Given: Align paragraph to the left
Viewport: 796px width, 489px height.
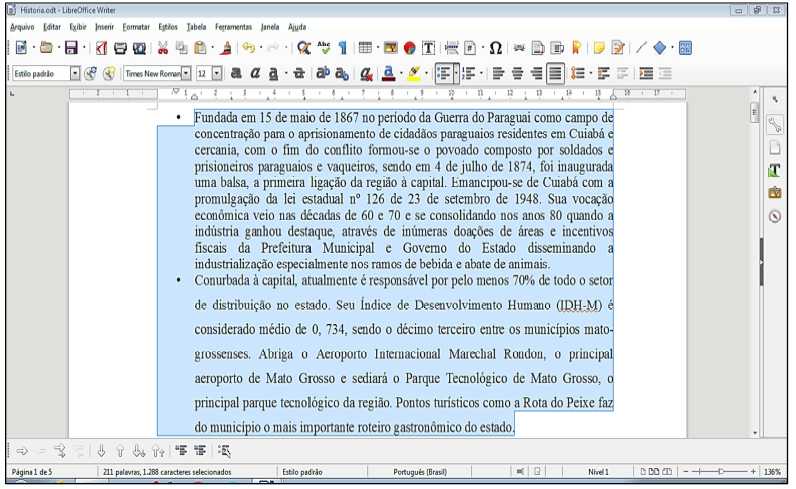Looking at the screenshot, I should click(498, 74).
